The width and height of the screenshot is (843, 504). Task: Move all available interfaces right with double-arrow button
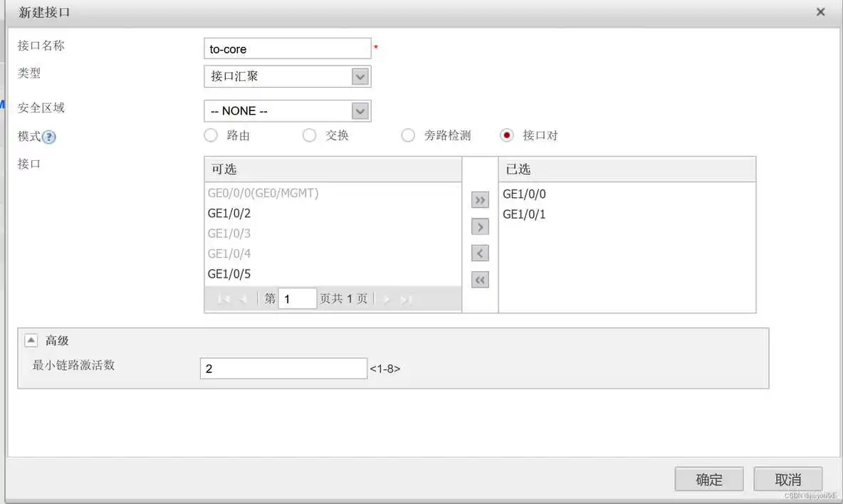pyautogui.click(x=480, y=200)
